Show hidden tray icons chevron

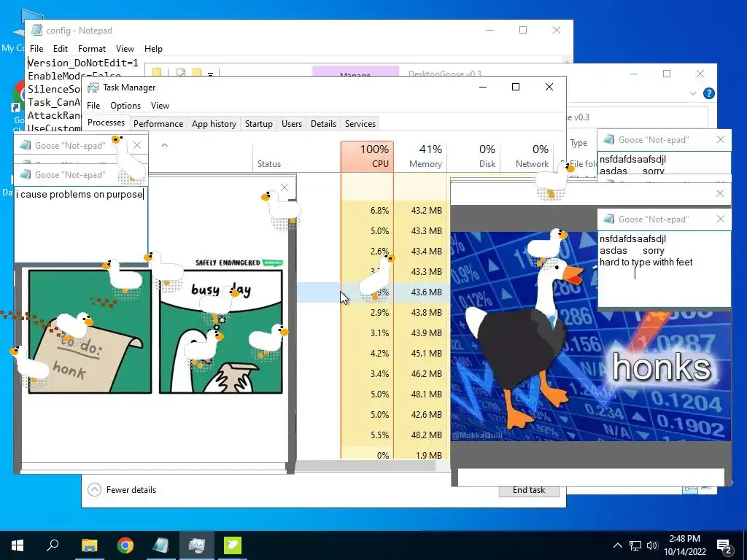(x=617, y=545)
